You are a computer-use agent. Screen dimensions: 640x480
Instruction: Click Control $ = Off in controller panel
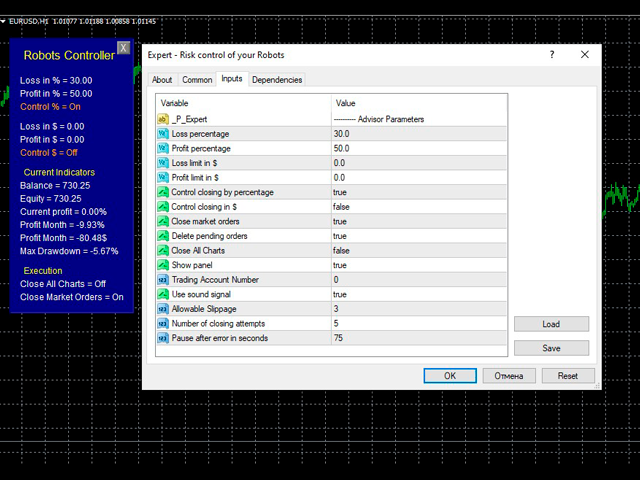(x=49, y=153)
